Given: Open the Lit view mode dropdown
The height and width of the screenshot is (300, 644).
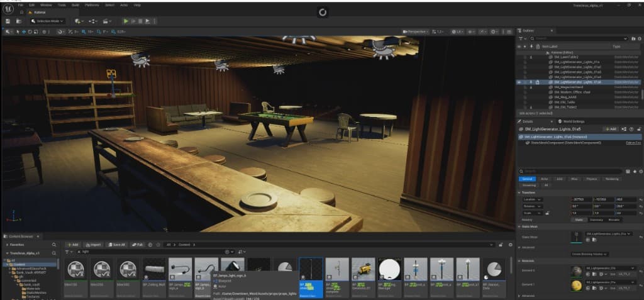Looking at the screenshot, I should tap(457, 31).
